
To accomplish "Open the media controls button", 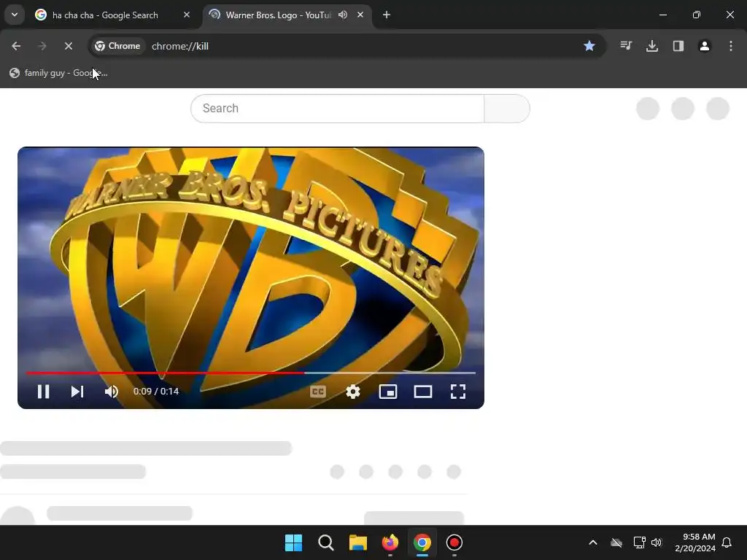I will click(626, 46).
